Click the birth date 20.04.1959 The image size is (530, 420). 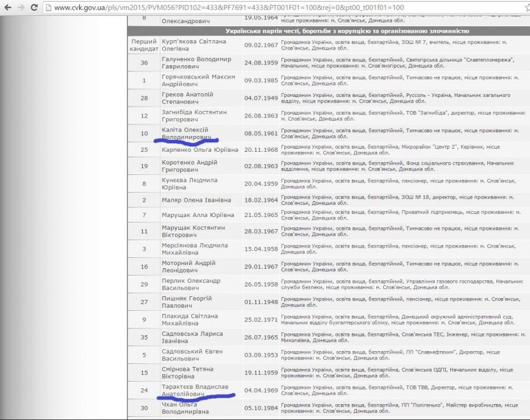point(261,184)
